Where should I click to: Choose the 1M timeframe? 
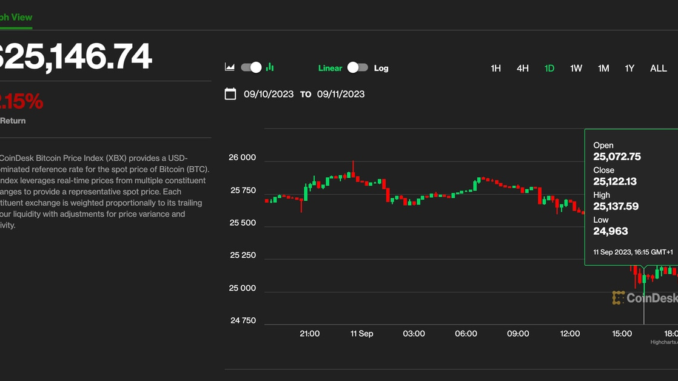coord(603,68)
